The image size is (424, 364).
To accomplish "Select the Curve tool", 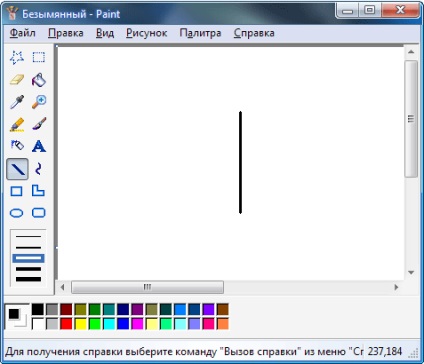I will point(39,169).
